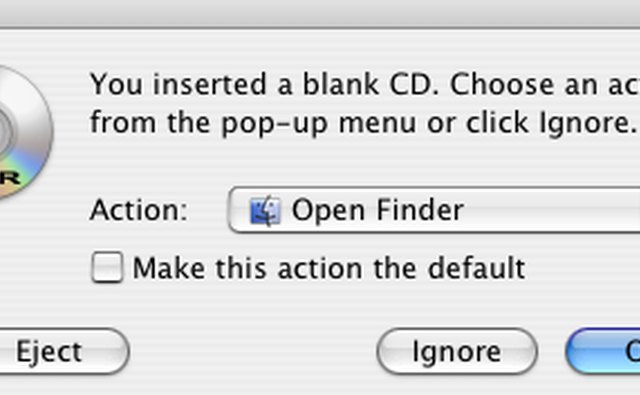Confirm with the blue default button
The width and height of the screenshot is (640, 395).
pyautogui.click(x=603, y=351)
